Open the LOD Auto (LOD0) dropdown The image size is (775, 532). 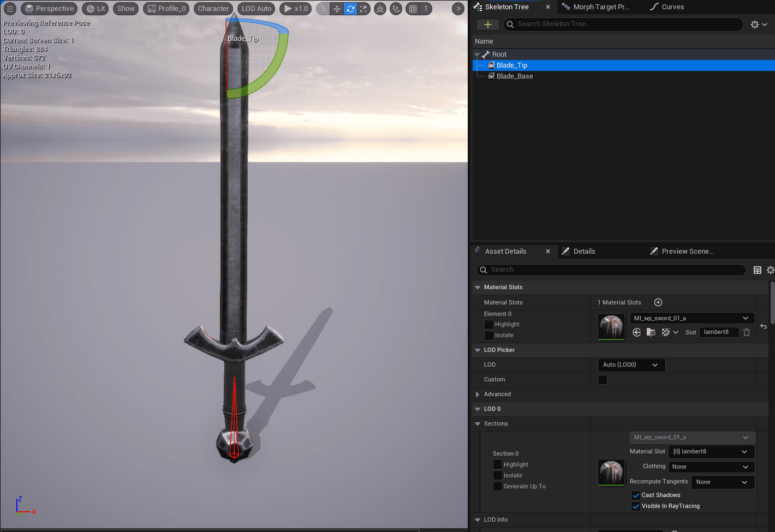[x=631, y=365]
